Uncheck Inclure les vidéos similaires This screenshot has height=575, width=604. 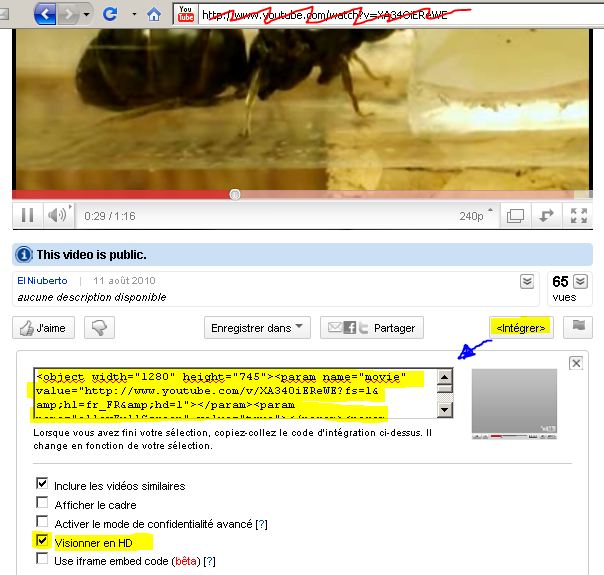(42, 485)
